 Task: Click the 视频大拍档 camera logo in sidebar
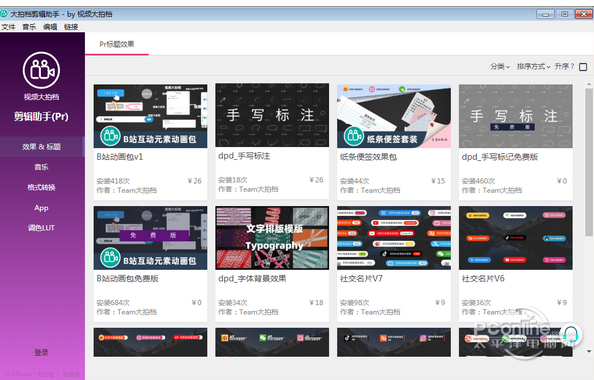tap(41, 70)
